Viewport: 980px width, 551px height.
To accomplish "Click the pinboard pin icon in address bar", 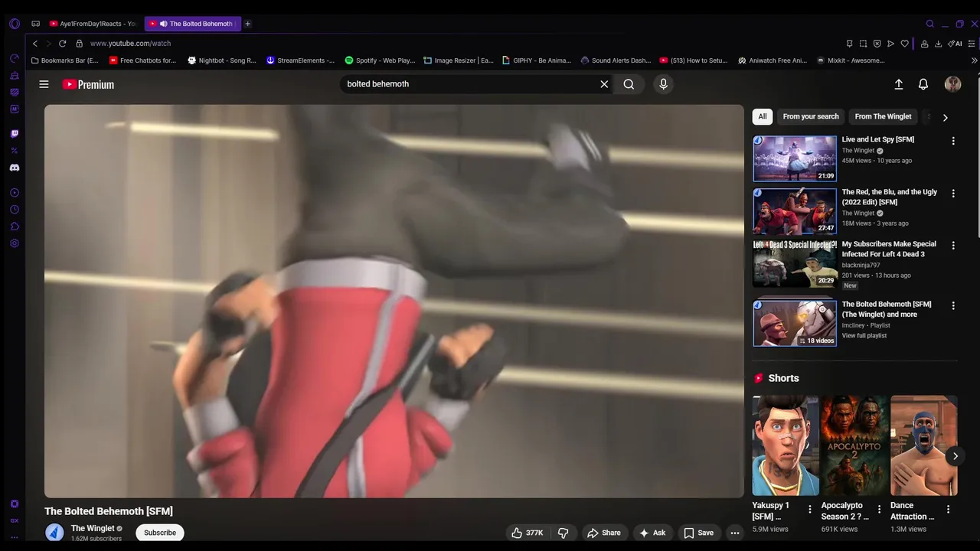I will click(849, 44).
